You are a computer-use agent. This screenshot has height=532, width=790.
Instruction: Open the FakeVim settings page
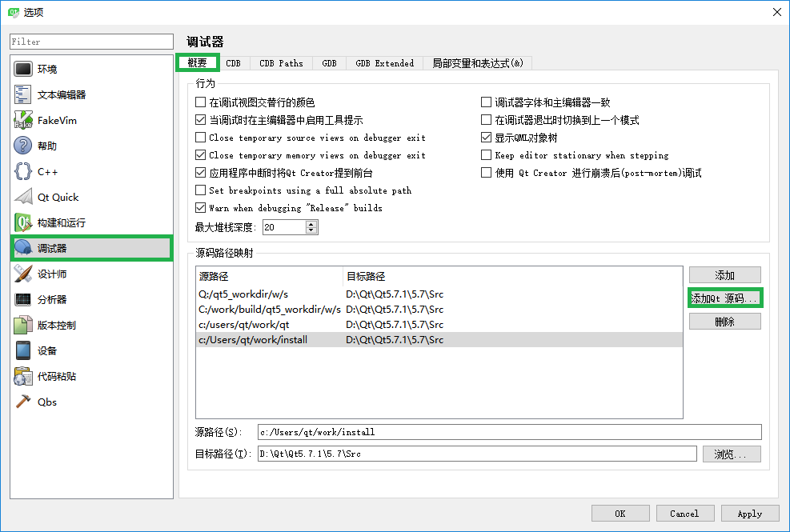pyautogui.click(x=46, y=119)
